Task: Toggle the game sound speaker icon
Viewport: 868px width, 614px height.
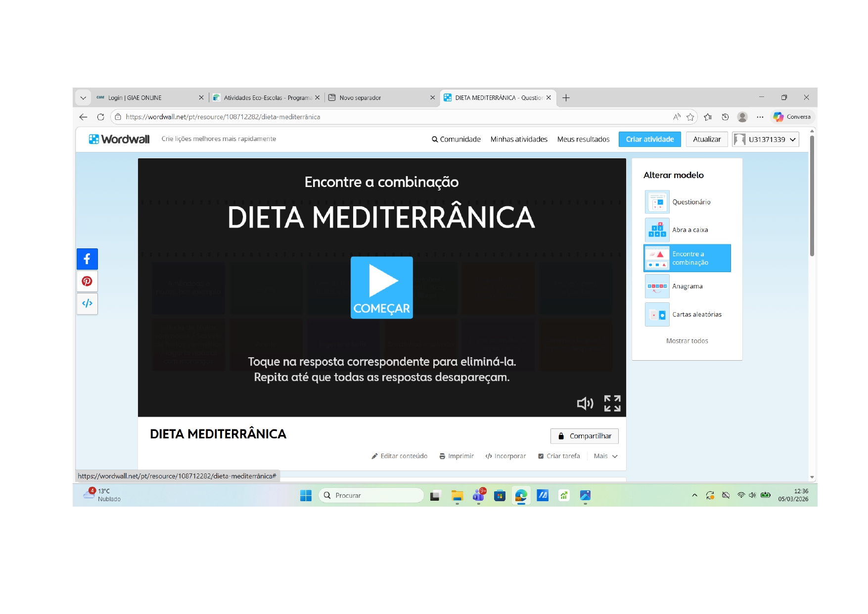Action: [x=585, y=404]
